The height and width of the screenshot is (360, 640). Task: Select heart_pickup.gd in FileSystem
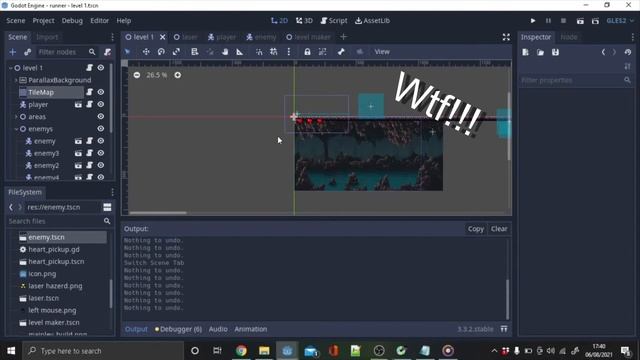tap(54, 249)
